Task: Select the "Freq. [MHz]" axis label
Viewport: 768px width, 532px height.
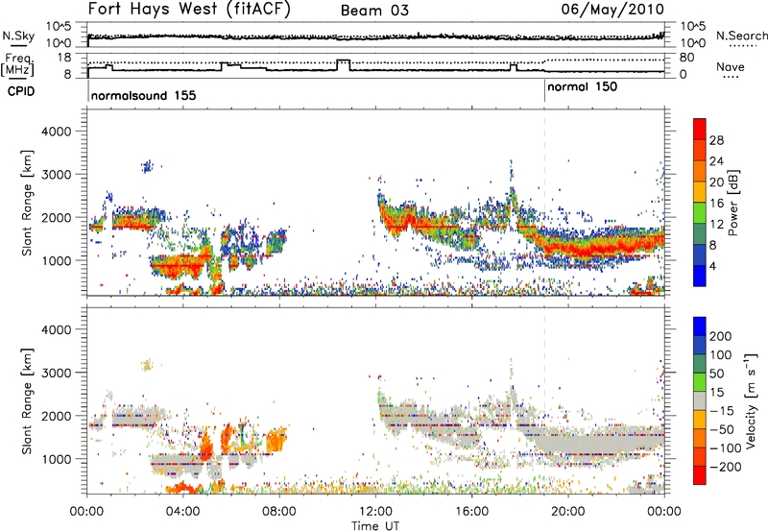Action: 18,64
